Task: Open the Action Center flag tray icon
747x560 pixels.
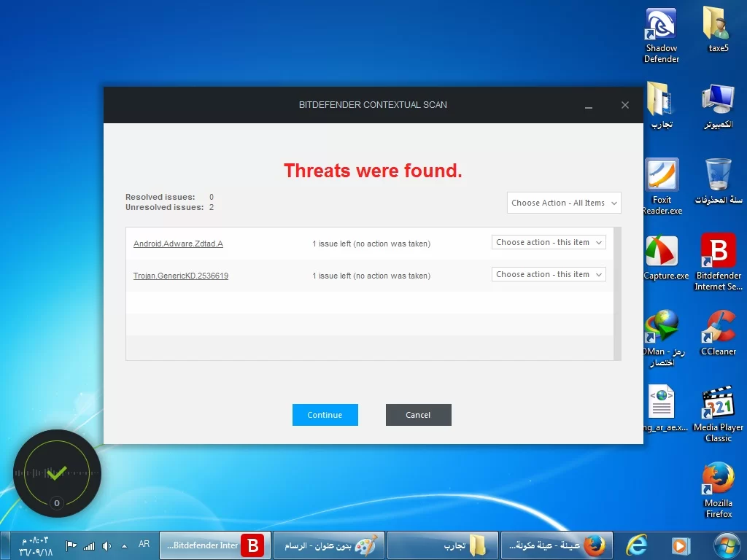Action: (71, 545)
